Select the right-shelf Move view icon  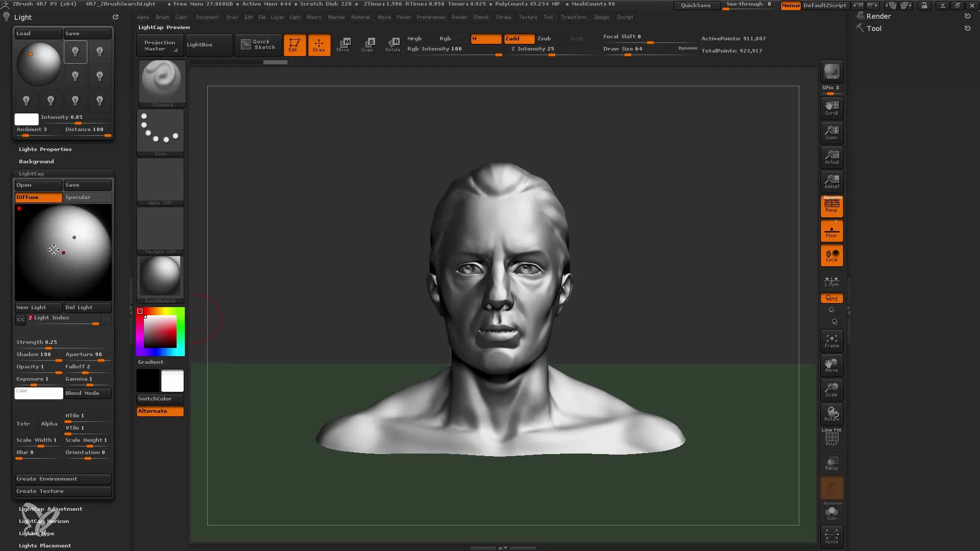tap(831, 365)
